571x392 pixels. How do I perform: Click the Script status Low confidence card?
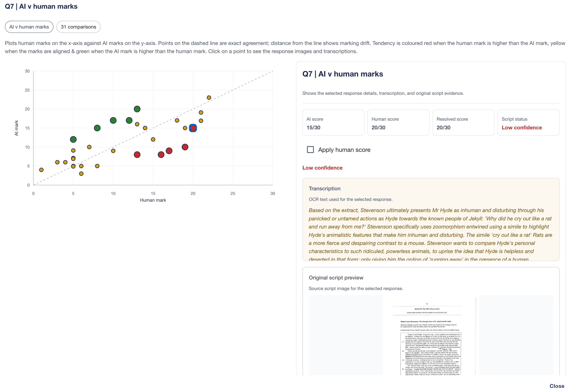pyautogui.click(x=529, y=123)
